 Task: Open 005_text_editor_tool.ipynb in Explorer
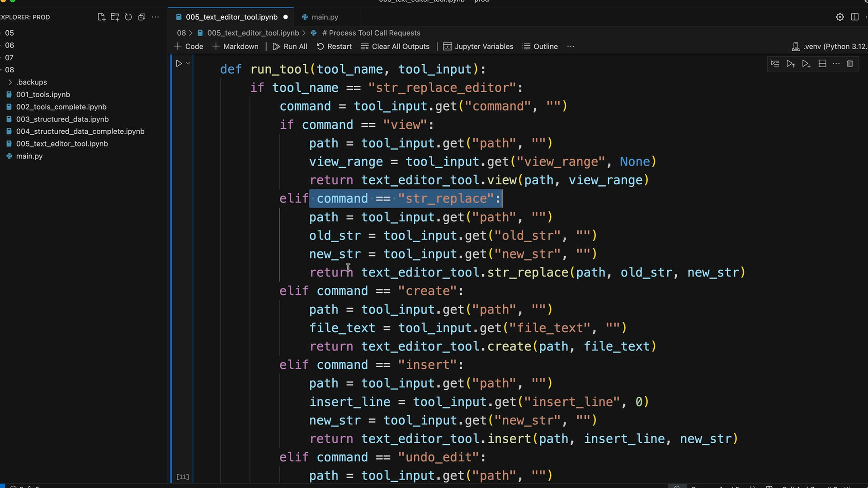pos(62,144)
